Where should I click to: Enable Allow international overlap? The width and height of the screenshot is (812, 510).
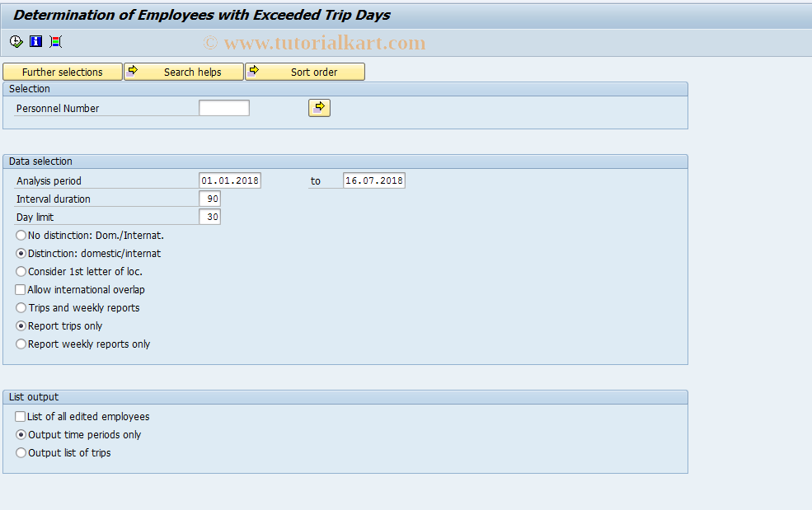point(20,290)
